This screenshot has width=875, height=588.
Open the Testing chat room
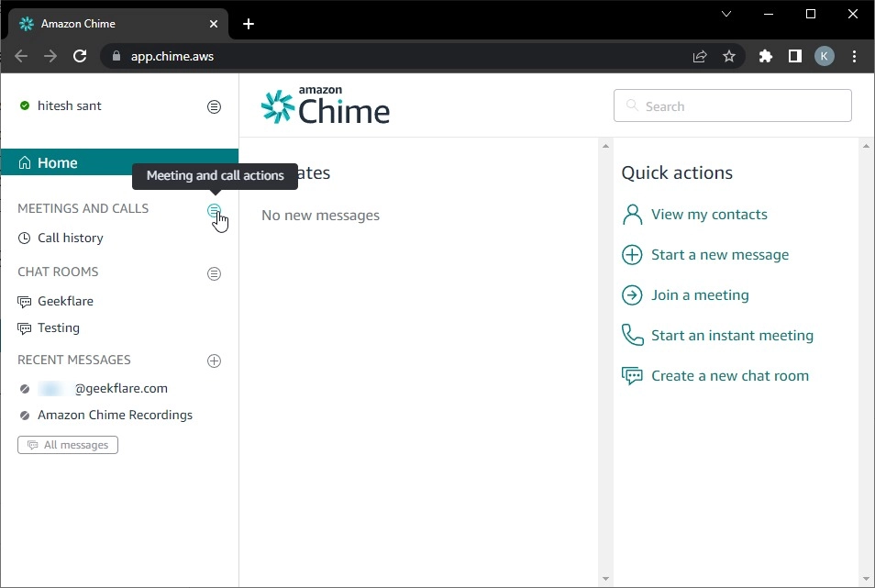59,328
